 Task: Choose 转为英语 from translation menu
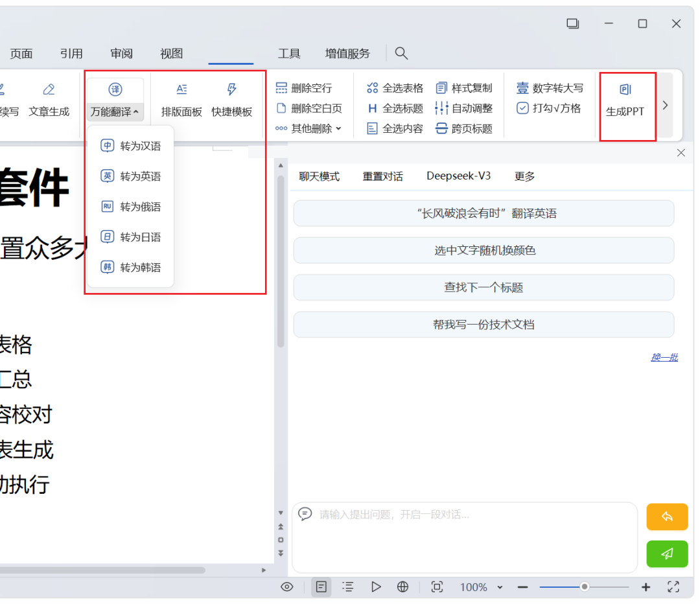click(131, 176)
